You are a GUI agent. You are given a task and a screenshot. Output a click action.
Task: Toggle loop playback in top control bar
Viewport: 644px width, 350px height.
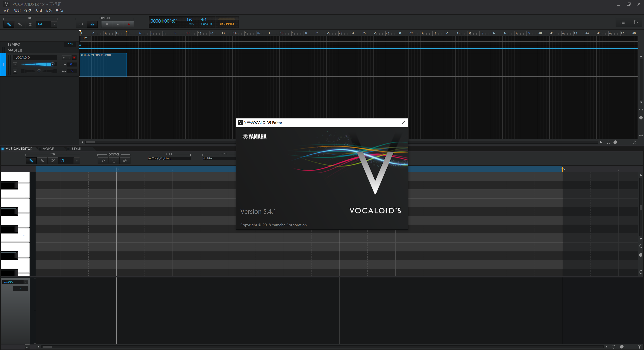pyautogui.click(x=81, y=24)
